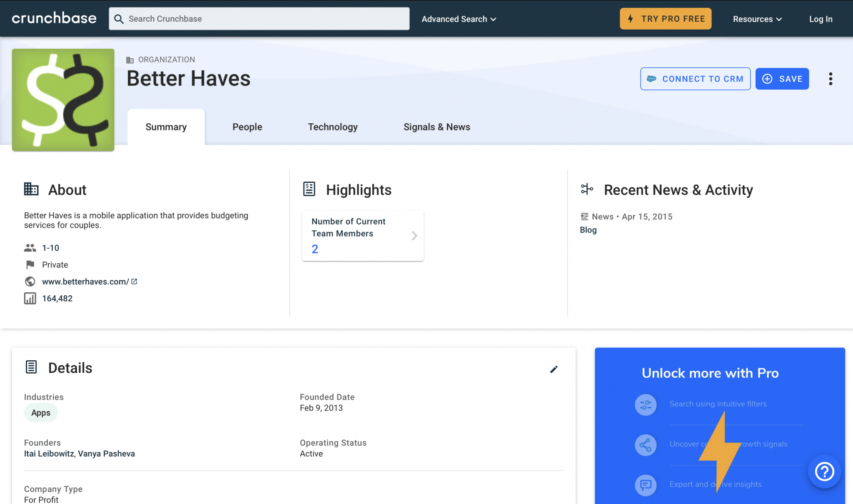
Task: Go to Signals & News tab
Action: [x=437, y=127]
